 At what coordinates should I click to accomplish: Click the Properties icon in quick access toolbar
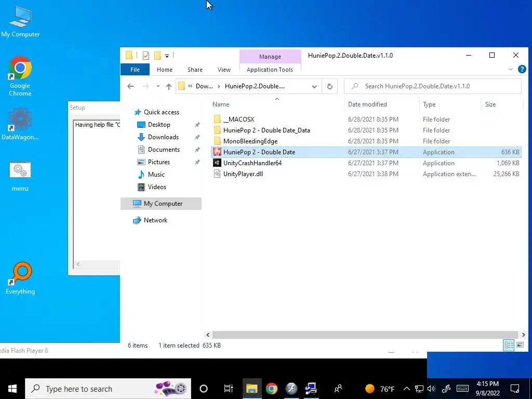pos(146,55)
